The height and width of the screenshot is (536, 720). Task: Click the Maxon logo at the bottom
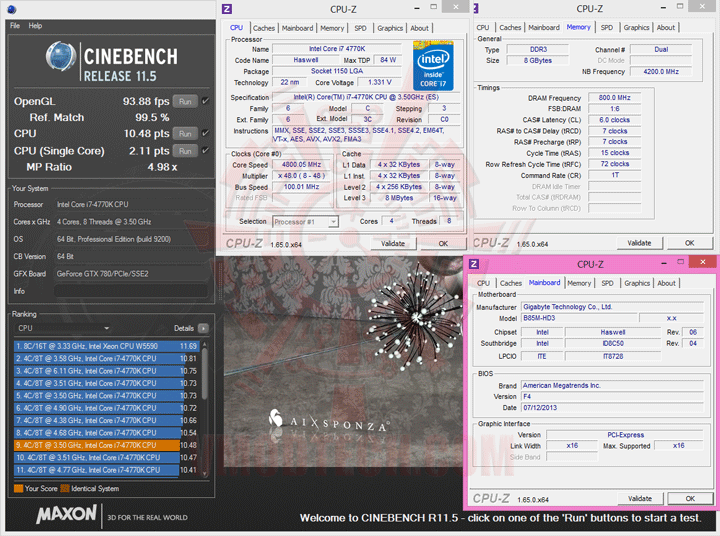pyautogui.click(x=67, y=514)
